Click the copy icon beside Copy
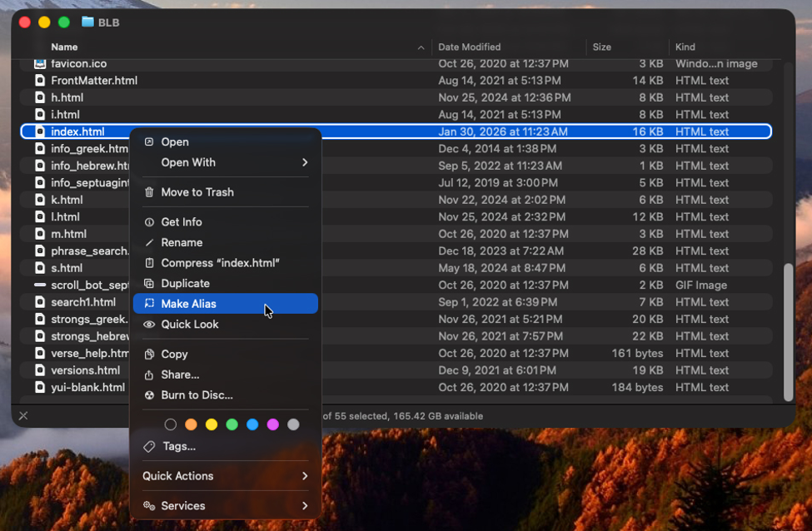Screen dimensions: 812x531 pyautogui.click(x=149, y=354)
